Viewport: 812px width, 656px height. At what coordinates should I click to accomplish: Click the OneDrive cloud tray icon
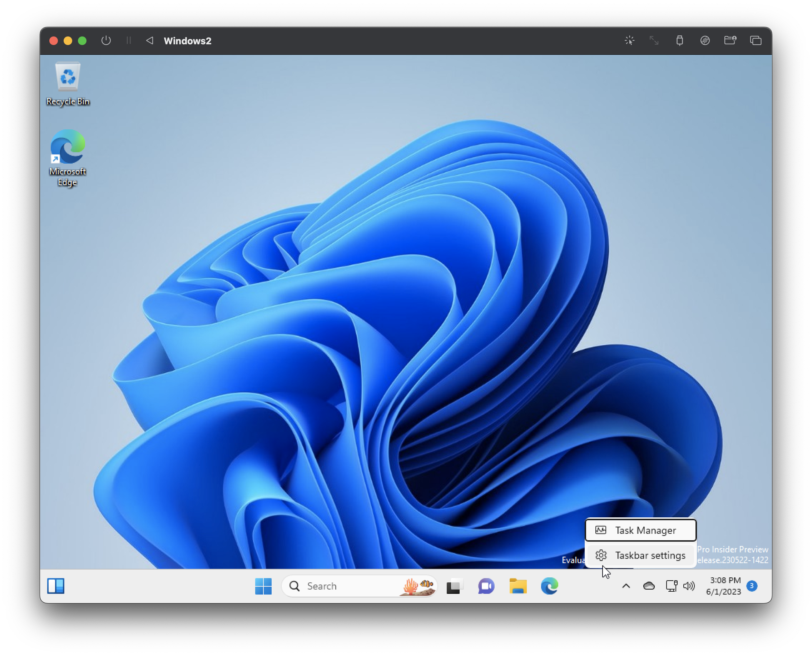click(x=649, y=586)
